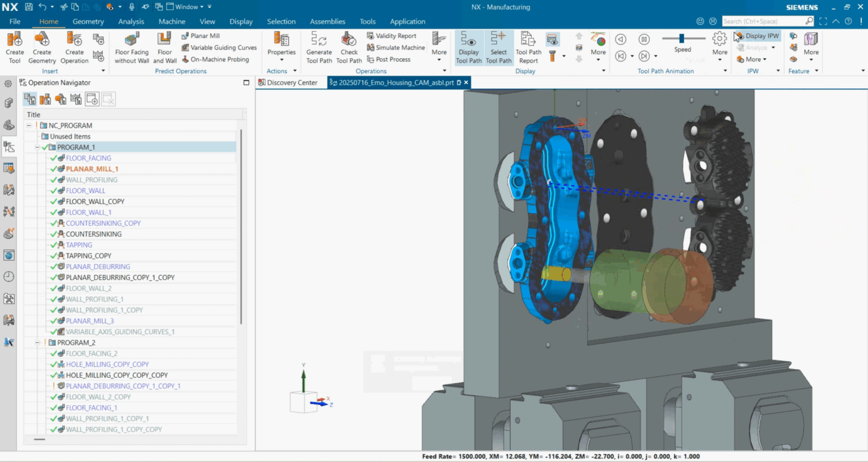Select the Floor and Wall operation
Viewport: 868px width, 462px height.
click(164, 48)
